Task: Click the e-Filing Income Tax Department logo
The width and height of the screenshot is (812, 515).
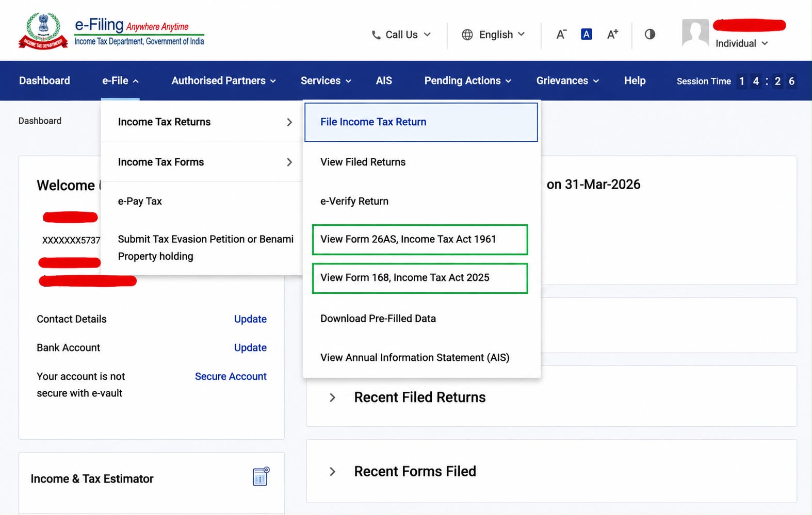Action: coord(111,31)
